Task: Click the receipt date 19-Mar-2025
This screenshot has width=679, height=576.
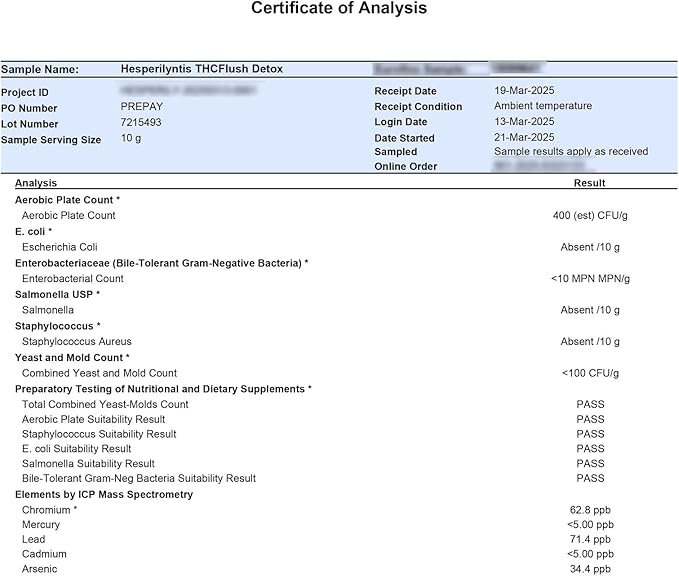Action: (x=524, y=90)
